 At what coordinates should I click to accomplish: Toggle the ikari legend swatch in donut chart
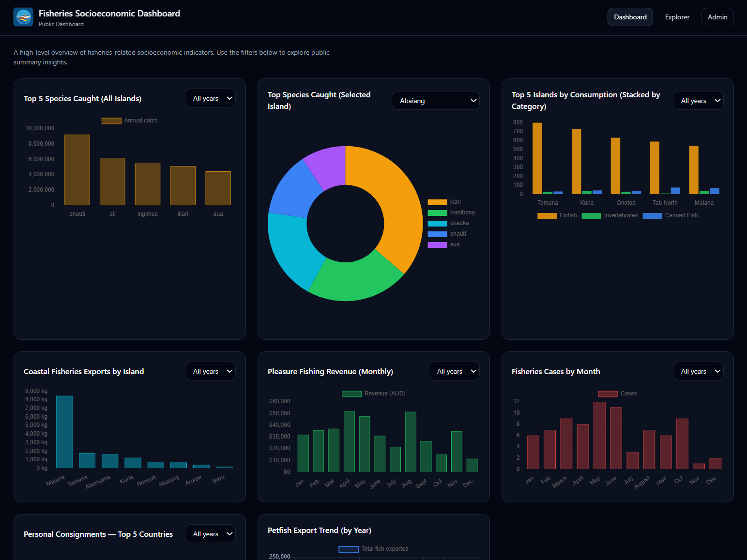point(437,202)
